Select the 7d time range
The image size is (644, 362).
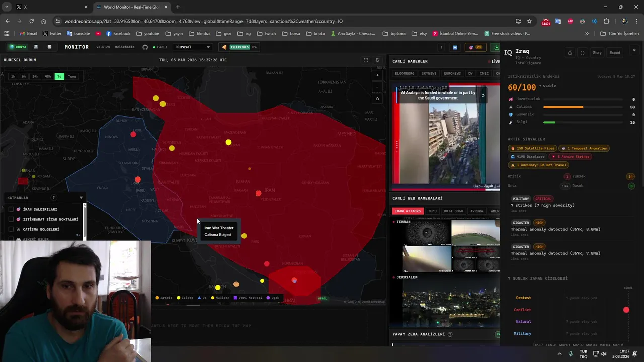pos(59,76)
